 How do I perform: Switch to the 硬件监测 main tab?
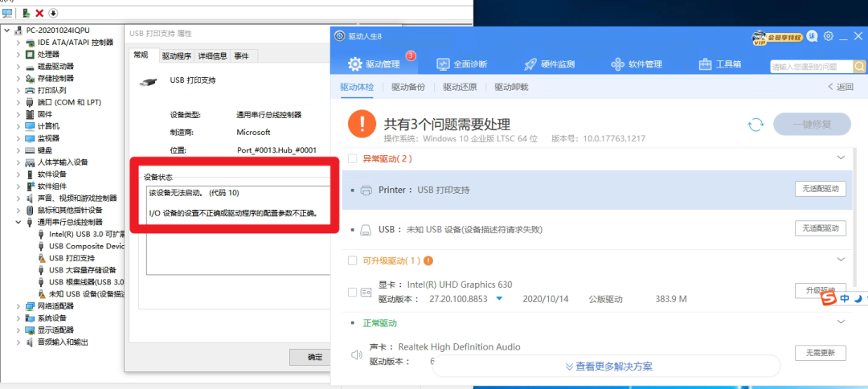pyautogui.click(x=549, y=64)
